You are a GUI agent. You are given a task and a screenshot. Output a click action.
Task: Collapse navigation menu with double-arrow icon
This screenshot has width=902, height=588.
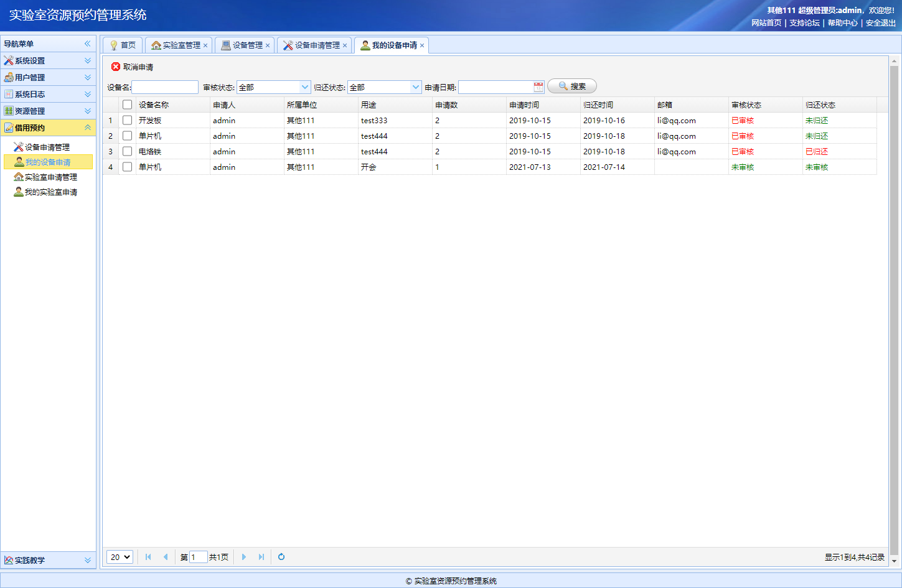point(88,44)
